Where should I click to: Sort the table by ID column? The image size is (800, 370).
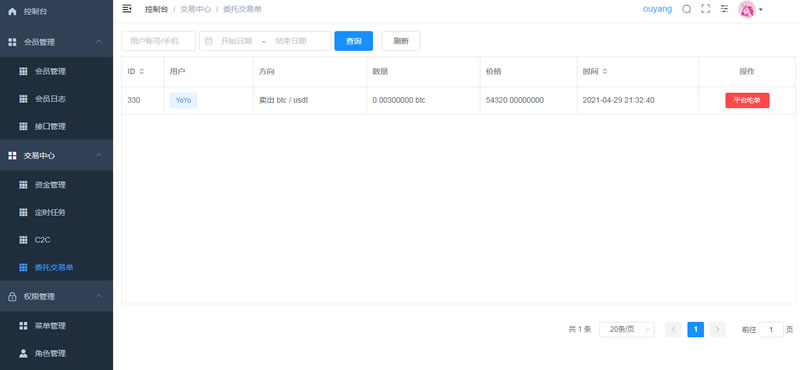click(141, 71)
